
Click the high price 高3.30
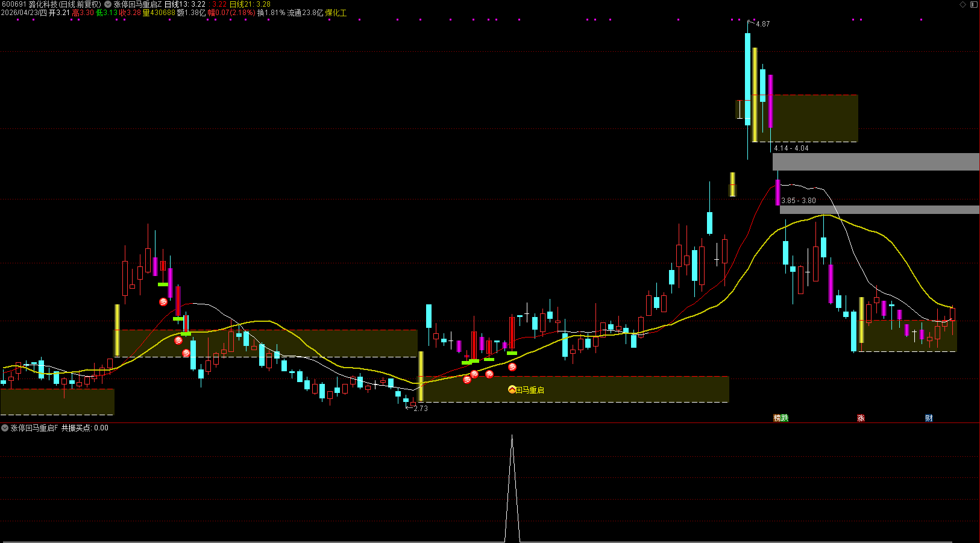click(x=83, y=13)
